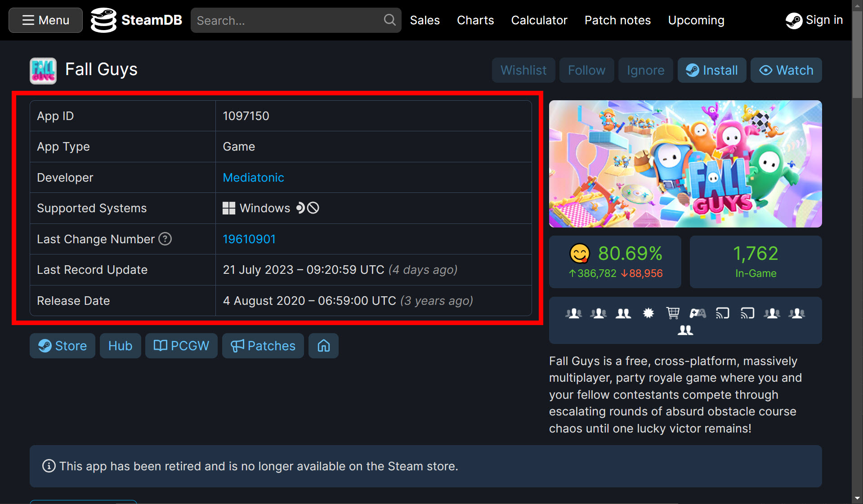
Task: Toggle Watch for this app
Action: (x=786, y=70)
